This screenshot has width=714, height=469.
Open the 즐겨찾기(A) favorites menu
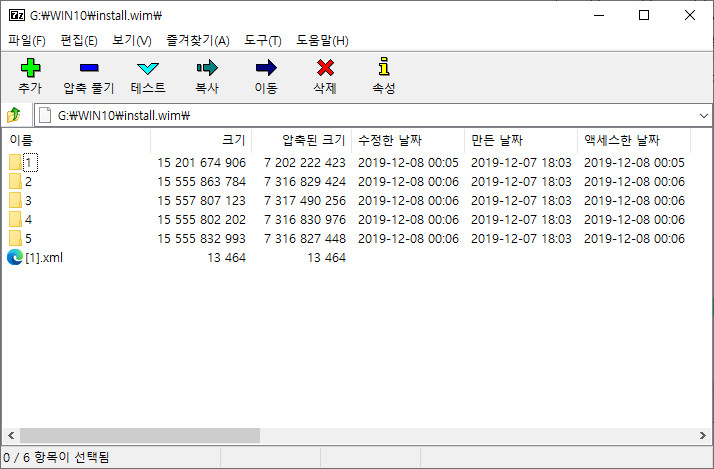coord(198,41)
